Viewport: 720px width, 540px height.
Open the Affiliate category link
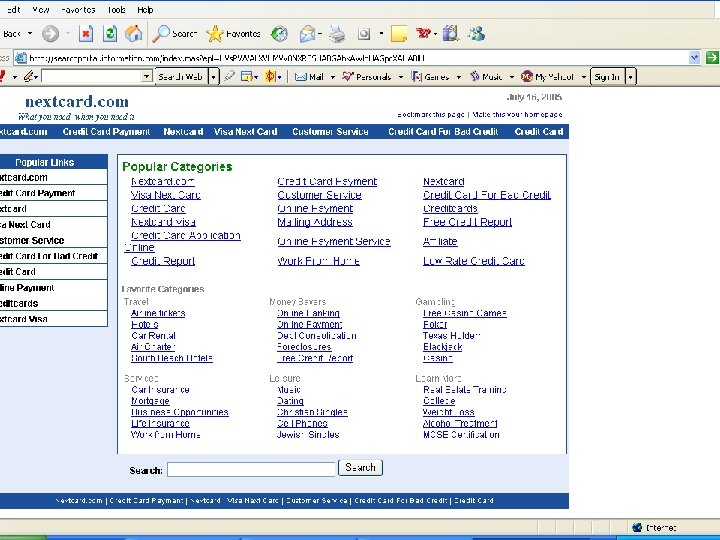pyautogui.click(x=440, y=242)
